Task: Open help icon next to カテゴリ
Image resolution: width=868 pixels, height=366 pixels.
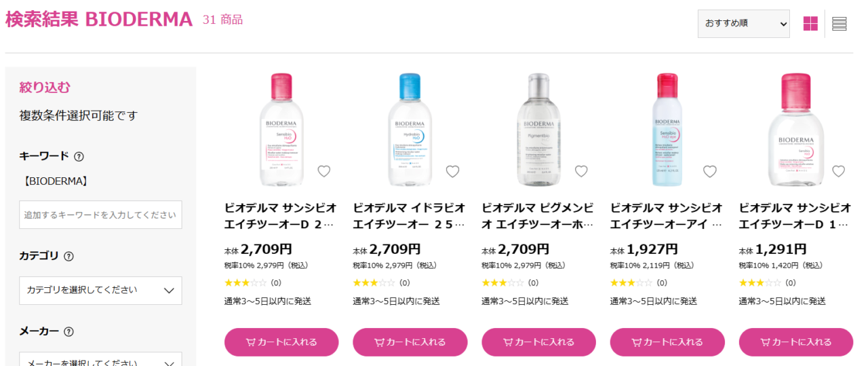Action: click(68, 257)
